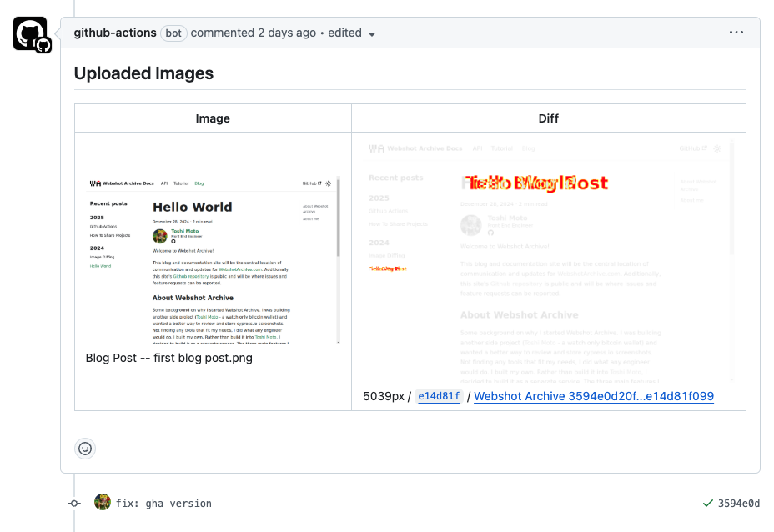Click the "Blog Post -- first blog post.png" caption
The width and height of the screenshot is (774, 532).
(168, 358)
